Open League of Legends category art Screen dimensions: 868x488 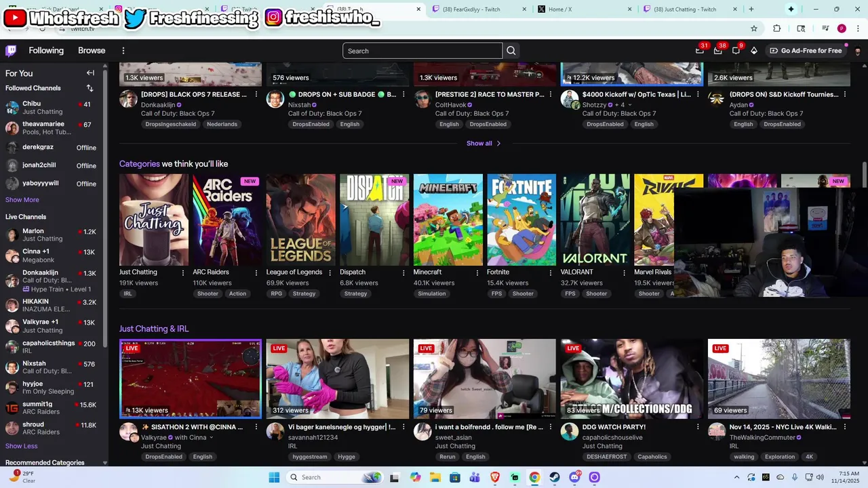coord(301,220)
